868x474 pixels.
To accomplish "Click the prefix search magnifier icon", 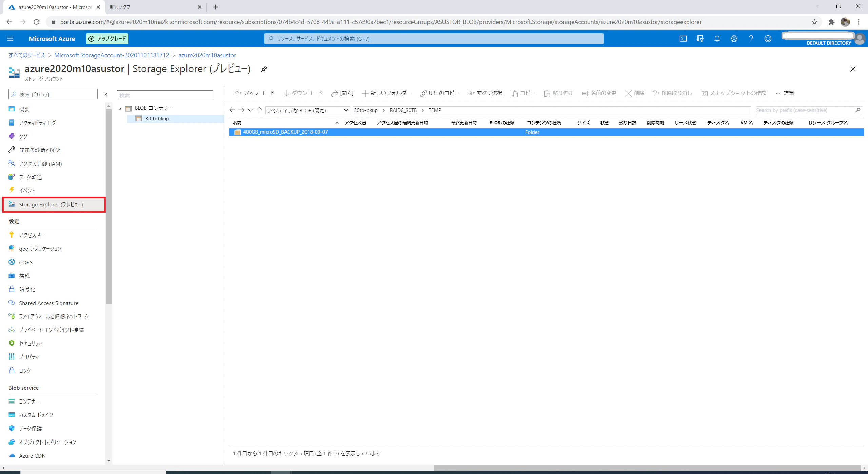I will coord(858,110).
